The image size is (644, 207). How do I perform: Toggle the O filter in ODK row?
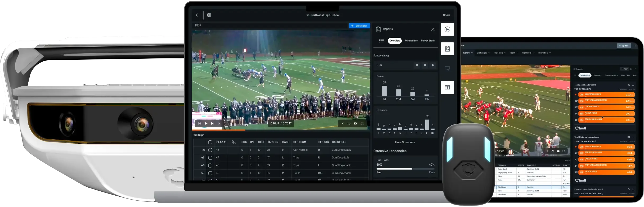click(x=417, y=65)
